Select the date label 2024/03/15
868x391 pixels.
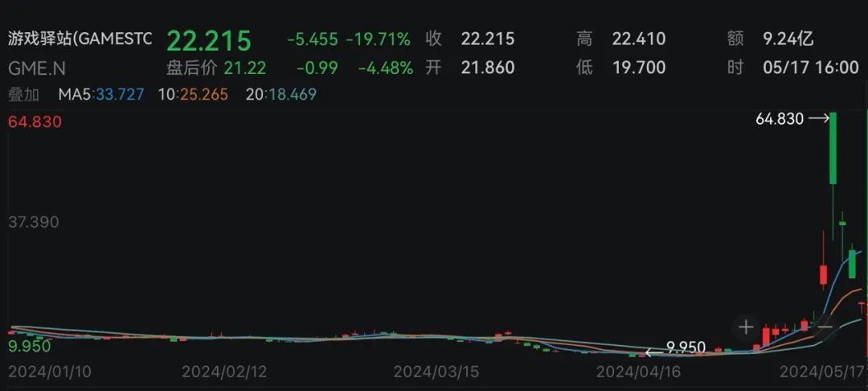(x=436, y=371)
